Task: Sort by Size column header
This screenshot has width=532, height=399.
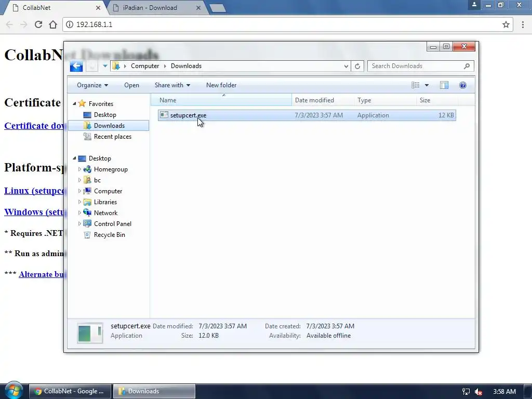Action: tap(437, 100)
